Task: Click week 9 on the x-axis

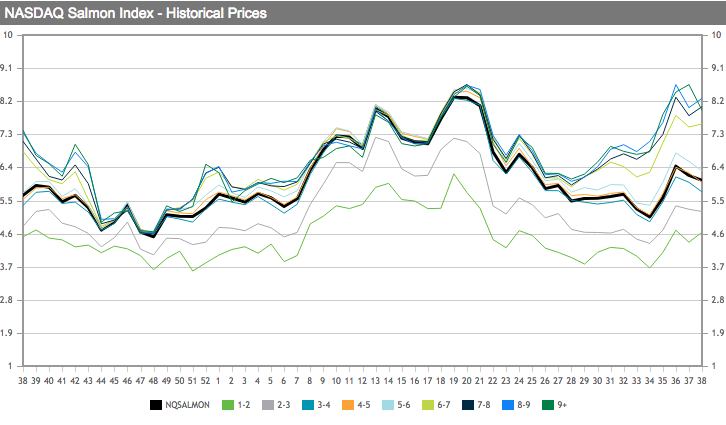Action: click(x=323, y=381)
